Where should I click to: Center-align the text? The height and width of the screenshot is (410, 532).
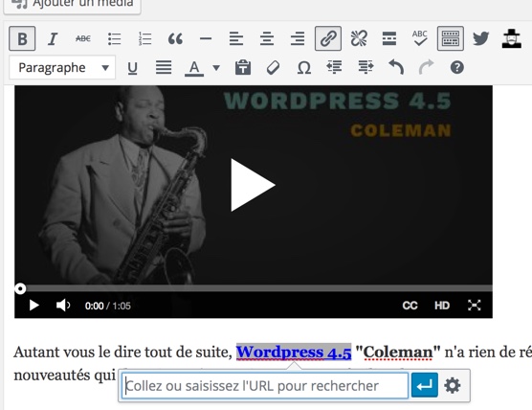tap(267, 38)
